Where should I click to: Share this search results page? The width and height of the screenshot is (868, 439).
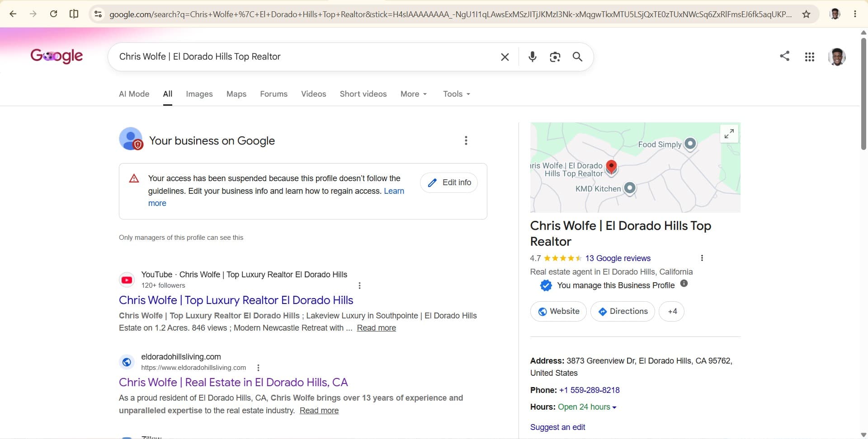point(785,56)
